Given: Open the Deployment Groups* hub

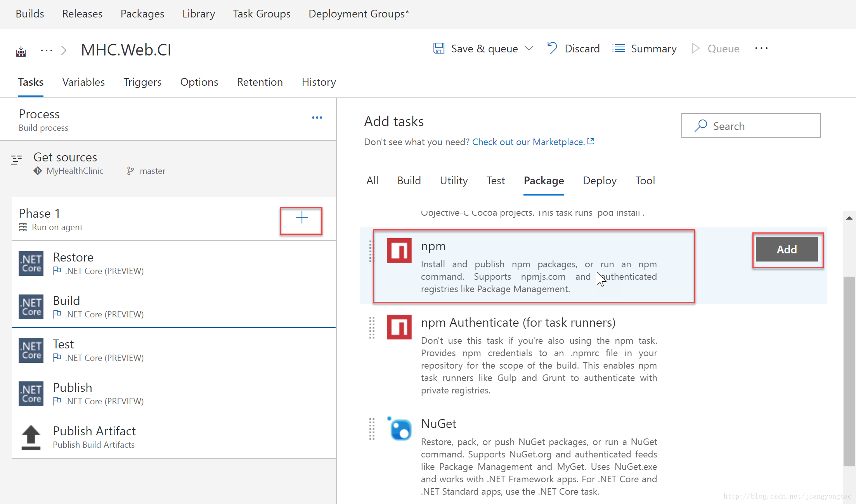Looking at the screenshot, I should pyautogui.click(x=359, y=14).
